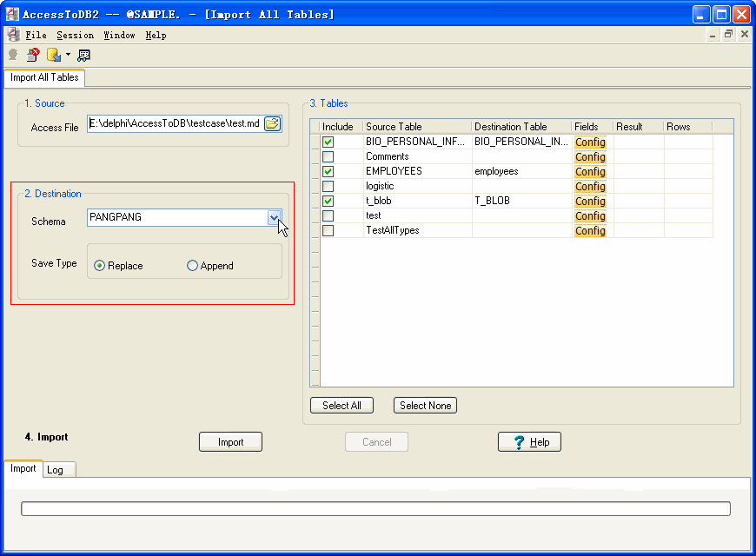Click the Source Table column header
756x556 pixels.
pyautogui.click(x=417, y=127)
